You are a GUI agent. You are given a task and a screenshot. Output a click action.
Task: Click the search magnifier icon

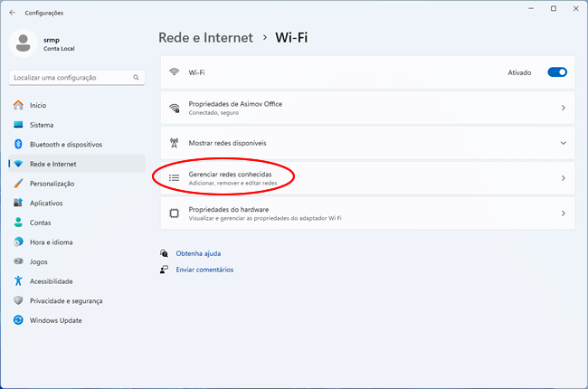(x=136, y=78)
